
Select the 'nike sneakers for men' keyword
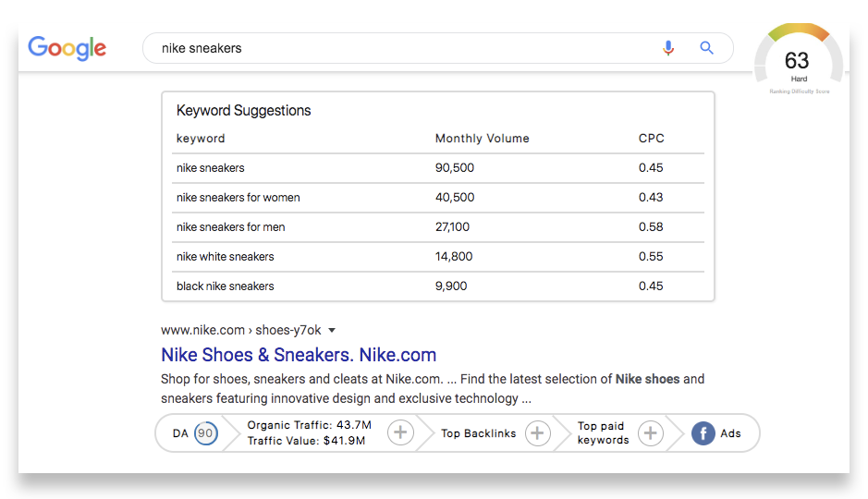[x=231, y=226]
